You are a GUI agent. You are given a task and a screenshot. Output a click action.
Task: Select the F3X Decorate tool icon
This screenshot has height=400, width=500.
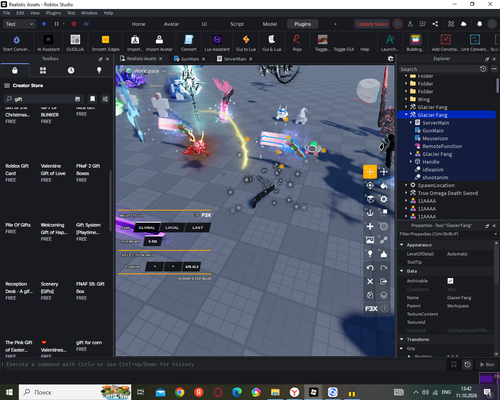tap(384, 254)
